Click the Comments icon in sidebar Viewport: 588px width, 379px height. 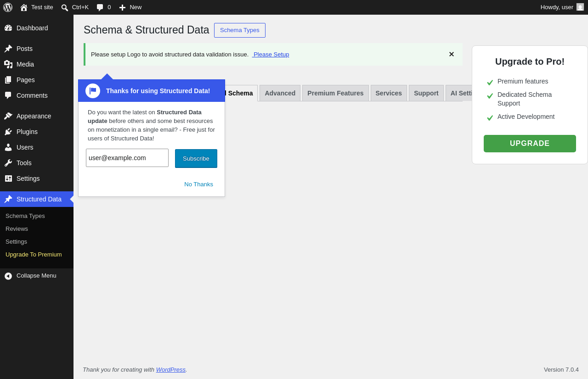(8, 95)
